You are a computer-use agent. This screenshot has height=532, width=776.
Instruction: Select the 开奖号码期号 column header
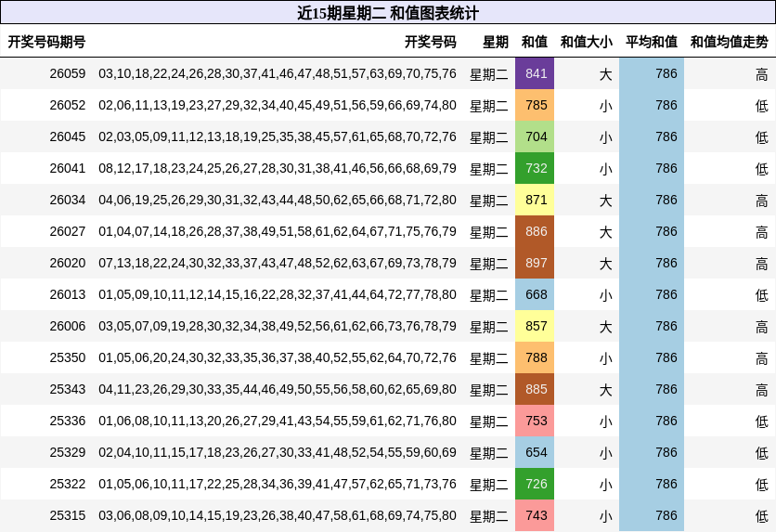pos(46,42)
